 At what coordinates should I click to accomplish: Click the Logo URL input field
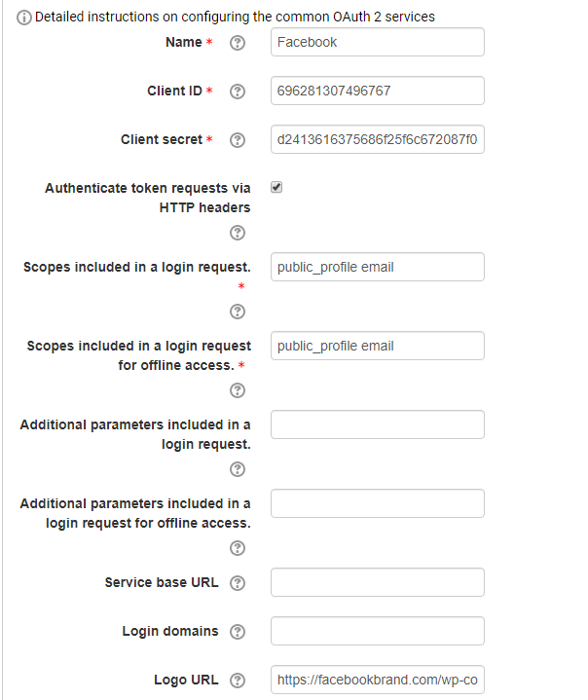[x=377, y=681]
